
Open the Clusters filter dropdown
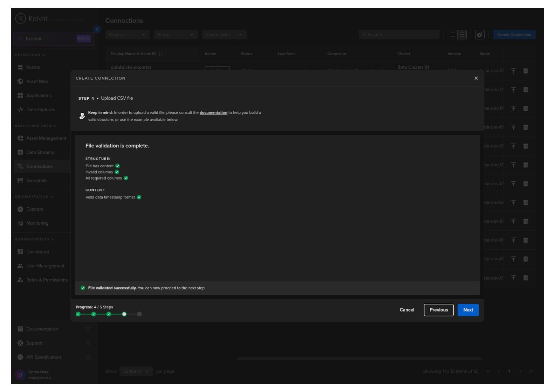pyautogui.click(x=127, y=35)
